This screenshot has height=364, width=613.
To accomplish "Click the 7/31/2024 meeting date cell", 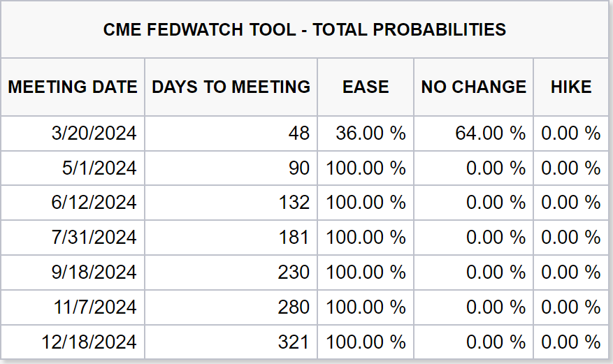I will click(x=94, y=238).
